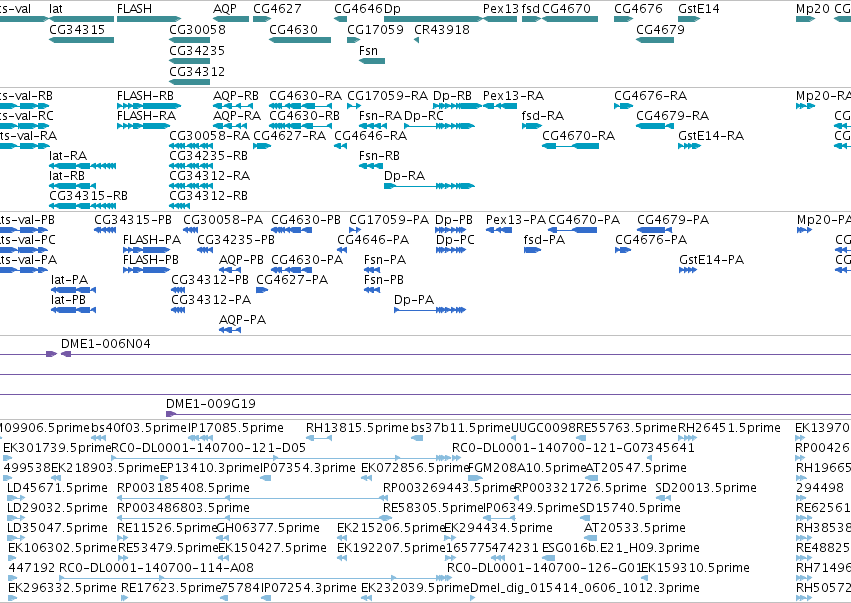
Task: Open the CG4670-RA transcript label
Action: (579, 136)
